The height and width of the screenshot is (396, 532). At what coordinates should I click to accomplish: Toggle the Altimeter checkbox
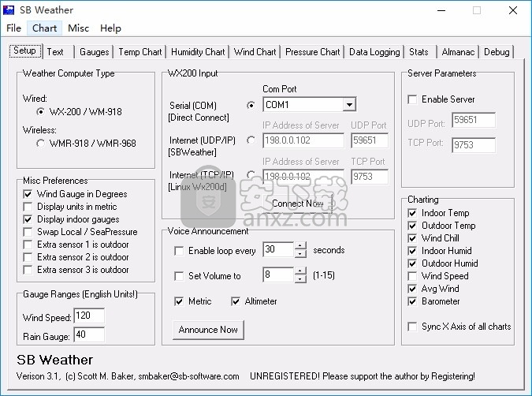point(236,301)
